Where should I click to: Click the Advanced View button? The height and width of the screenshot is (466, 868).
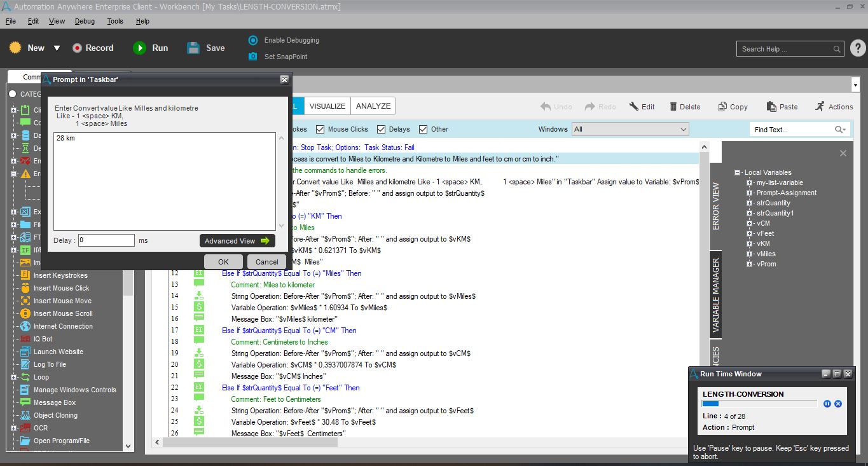click(237, 241)
